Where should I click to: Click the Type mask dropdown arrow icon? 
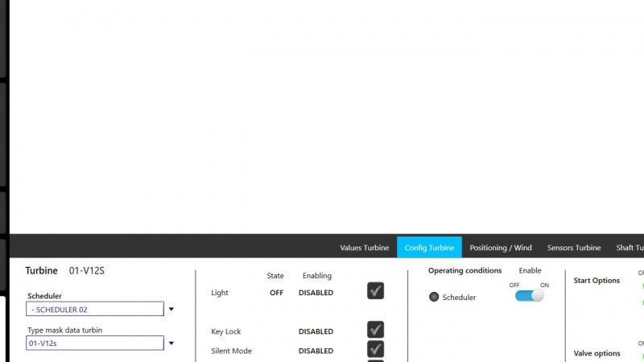tap(171, 343)
